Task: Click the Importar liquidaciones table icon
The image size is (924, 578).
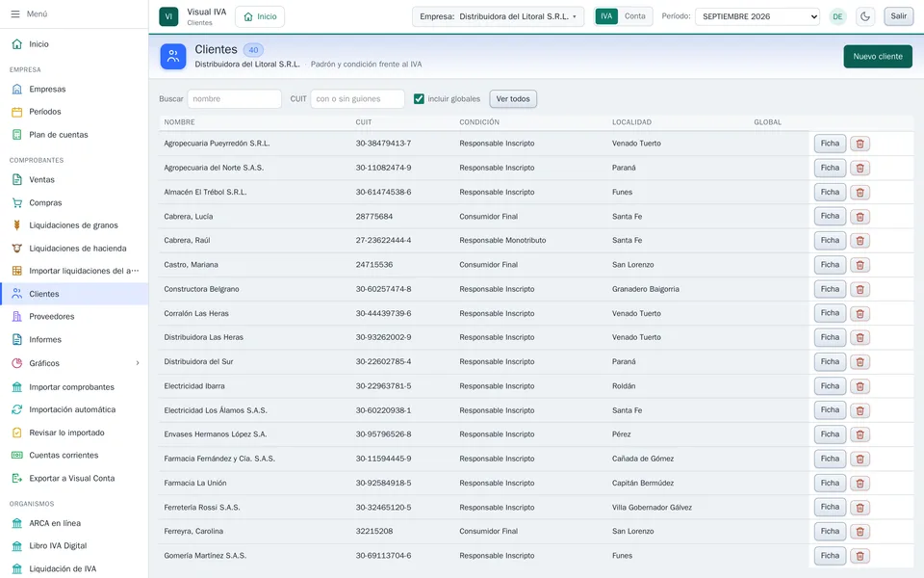Action: click(x=17, y=271)
